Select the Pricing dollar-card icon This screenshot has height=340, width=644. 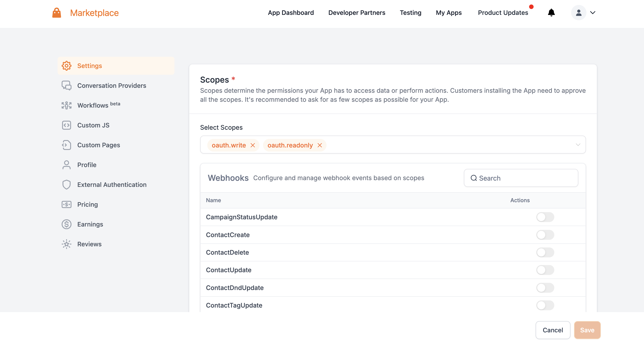(x=66, y=204)
